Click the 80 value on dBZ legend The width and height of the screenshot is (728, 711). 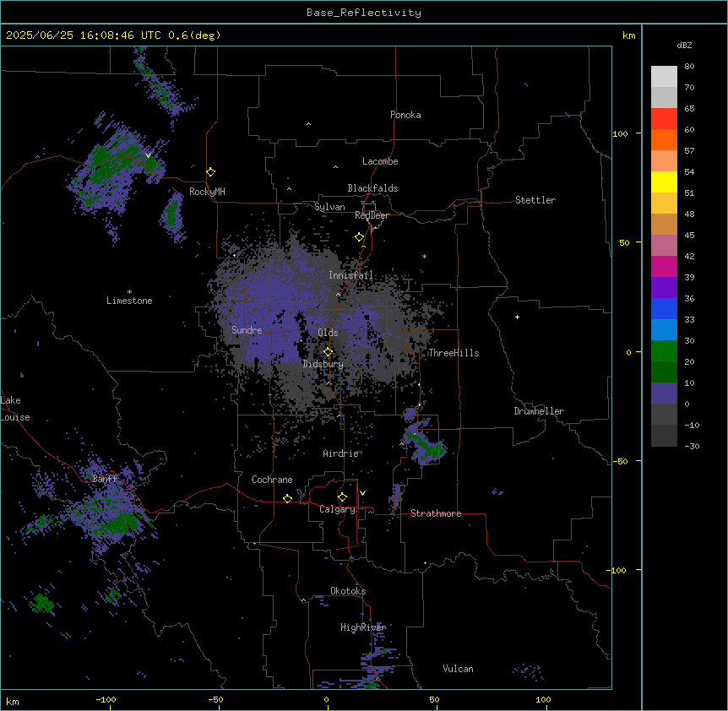coord(689,67)
